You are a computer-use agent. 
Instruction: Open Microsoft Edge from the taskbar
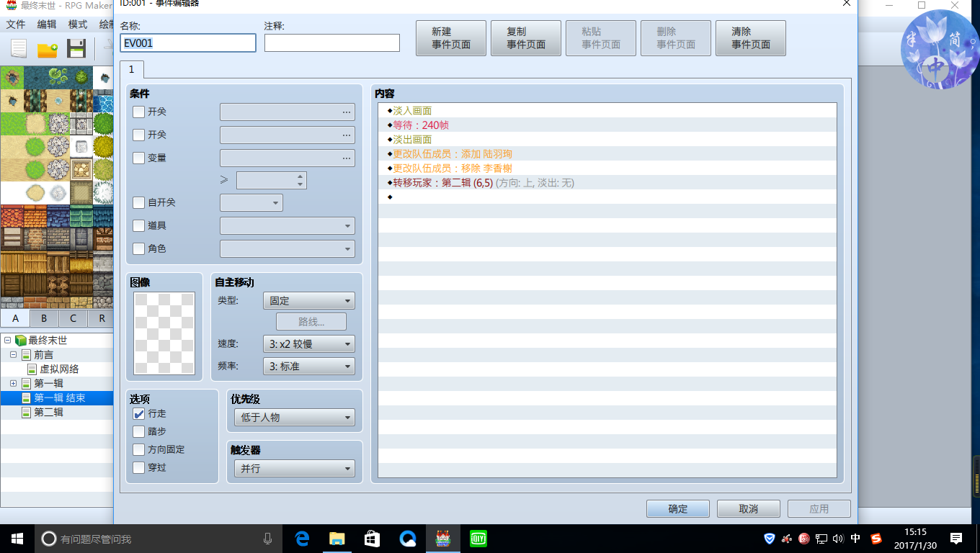302,538
